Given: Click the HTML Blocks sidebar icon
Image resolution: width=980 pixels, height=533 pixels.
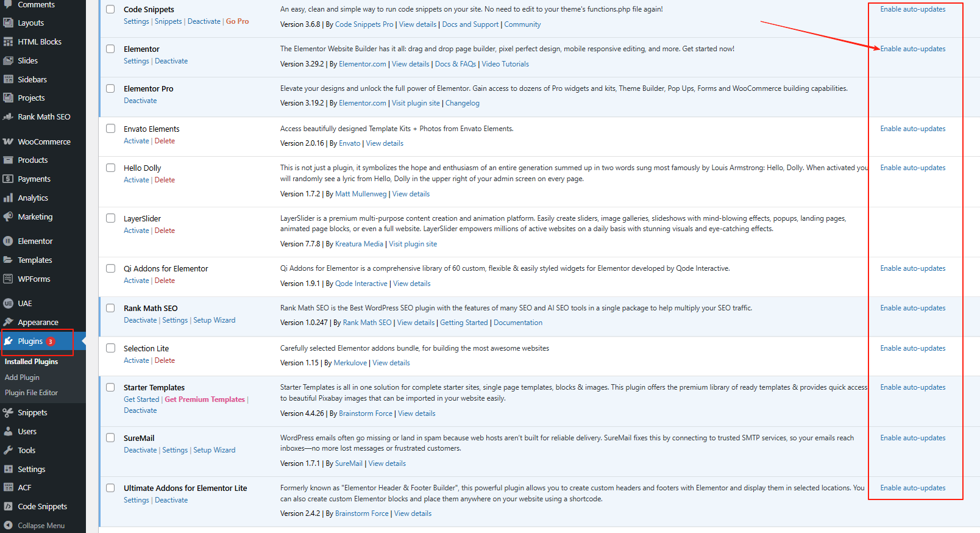Looking at the screenshot, I should (x=8, y=42).
